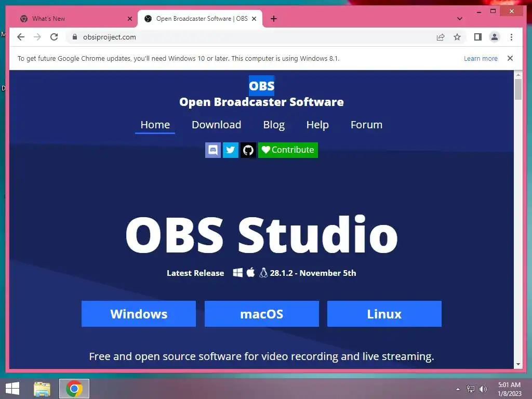Share this page using the share icon
The image size is (532, 399).
coord(441,37)
